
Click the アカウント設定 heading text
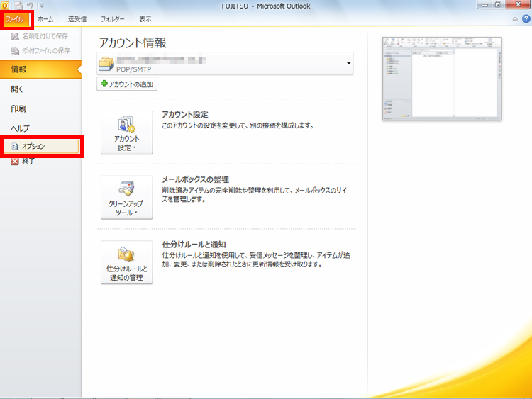[185, 115]
